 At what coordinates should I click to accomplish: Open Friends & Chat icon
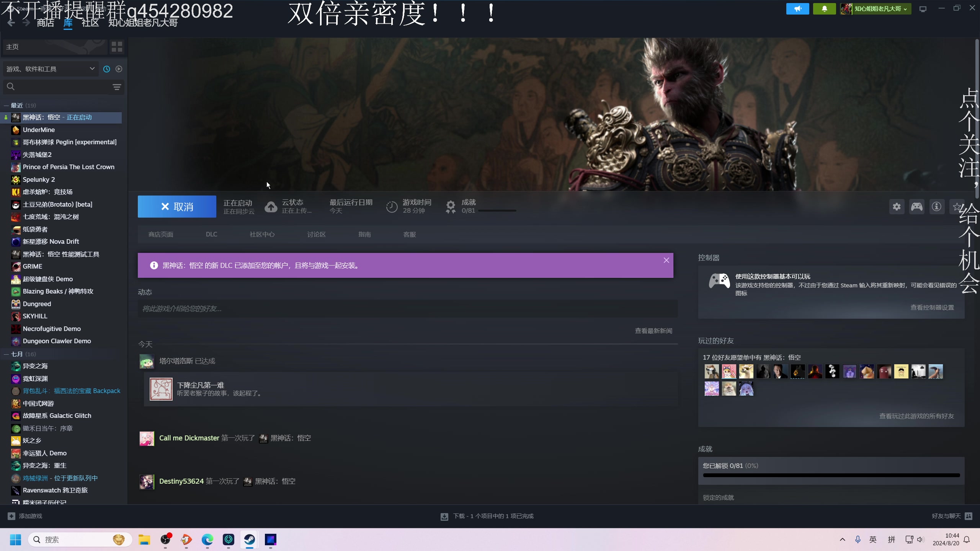[x=969, y=516]
